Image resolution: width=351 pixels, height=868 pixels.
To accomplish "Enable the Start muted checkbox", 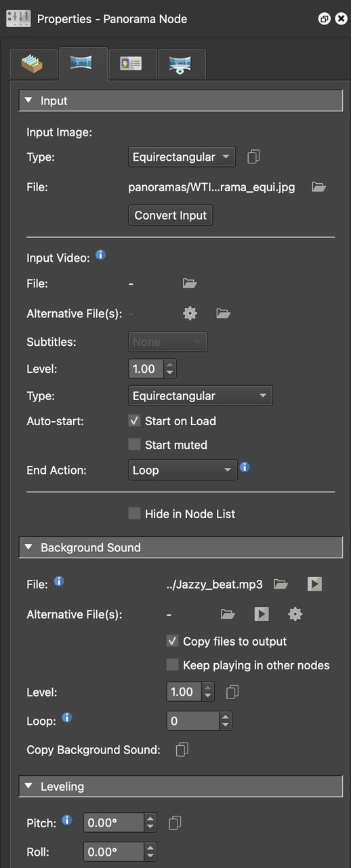I will click(x=134, y=445).
